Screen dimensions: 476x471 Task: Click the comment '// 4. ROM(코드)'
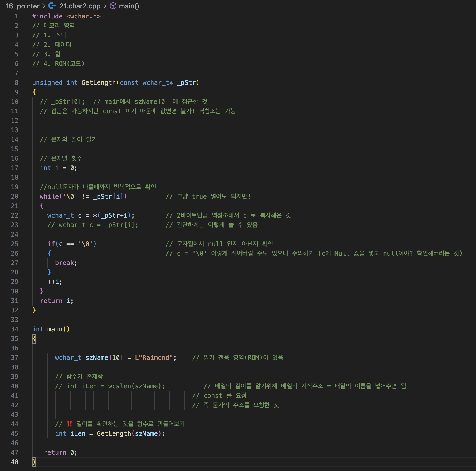(58, 64)
